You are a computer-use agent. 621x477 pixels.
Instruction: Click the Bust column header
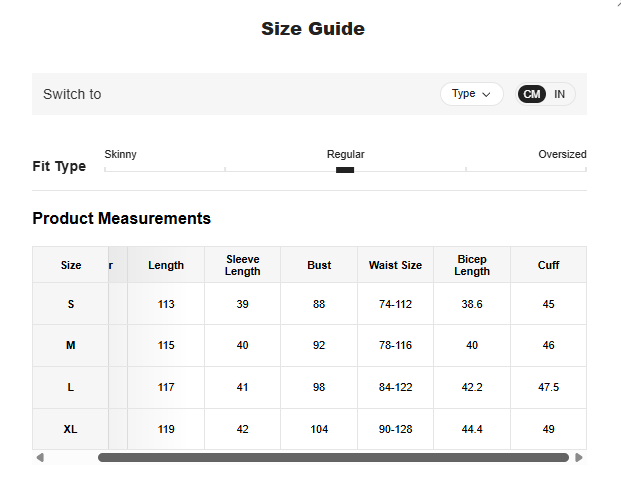point(319,265)
